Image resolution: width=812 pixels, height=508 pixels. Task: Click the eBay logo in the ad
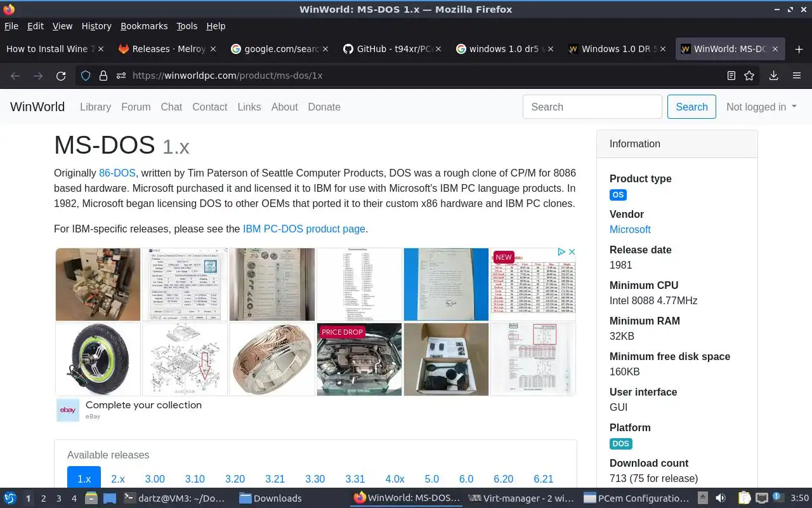[68, 410]
